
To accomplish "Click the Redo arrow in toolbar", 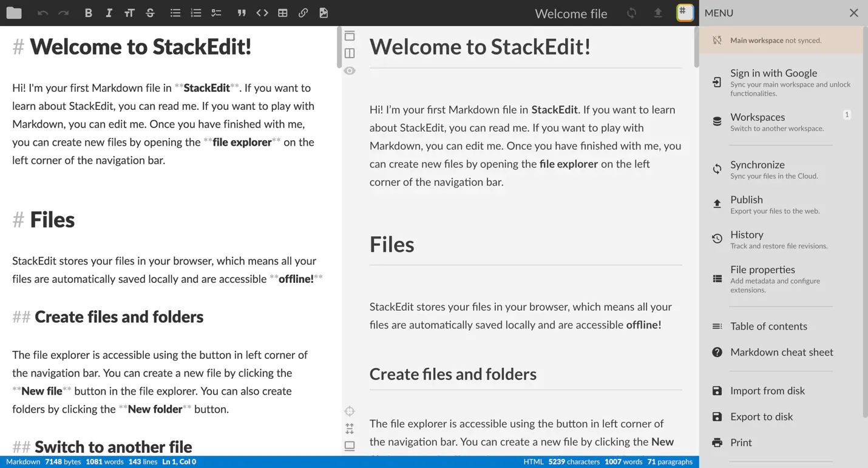I will pyautogui.click(x=63, y=13).
